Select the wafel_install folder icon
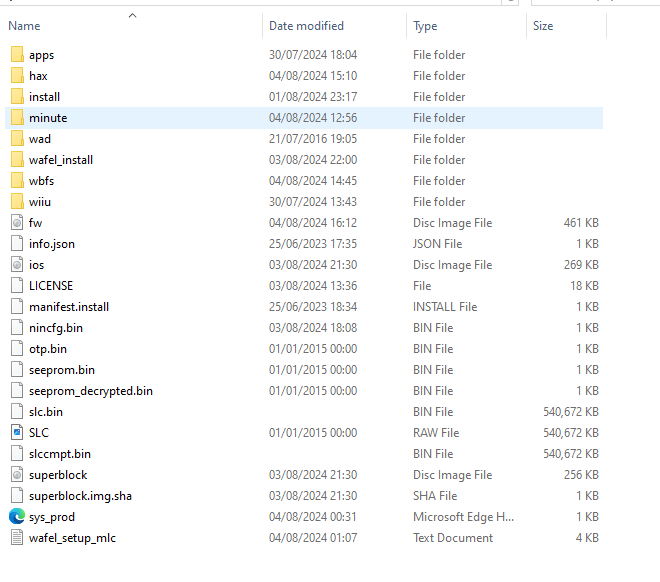The image size is (660, 582). click(17, 160)
